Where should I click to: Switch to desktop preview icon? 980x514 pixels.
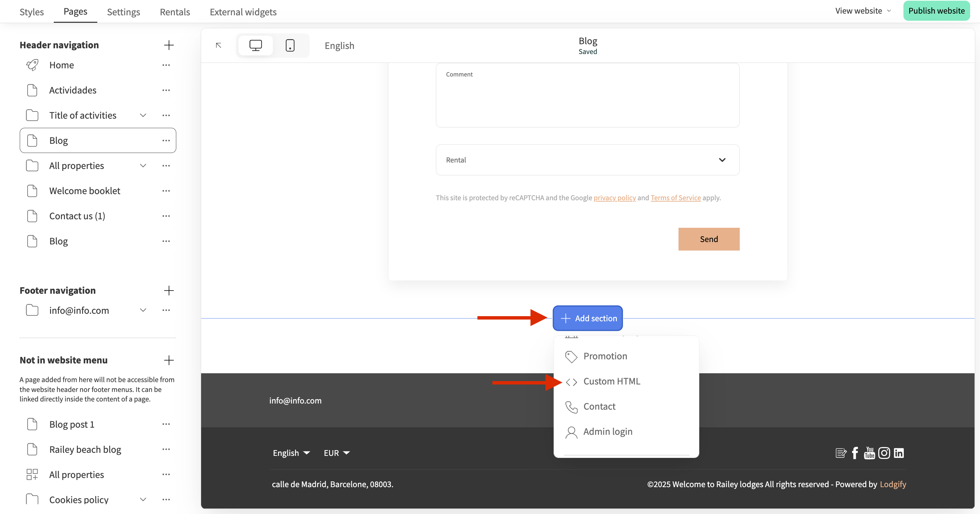[255, 45]
